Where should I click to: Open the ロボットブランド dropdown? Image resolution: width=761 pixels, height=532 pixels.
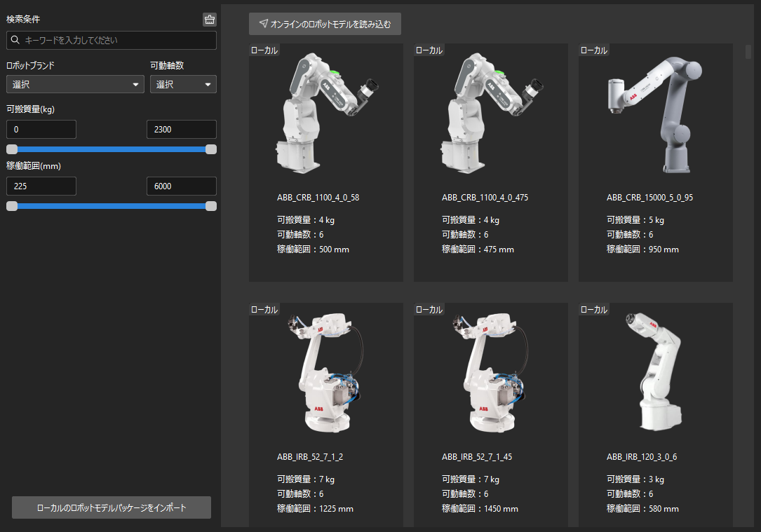75,84
